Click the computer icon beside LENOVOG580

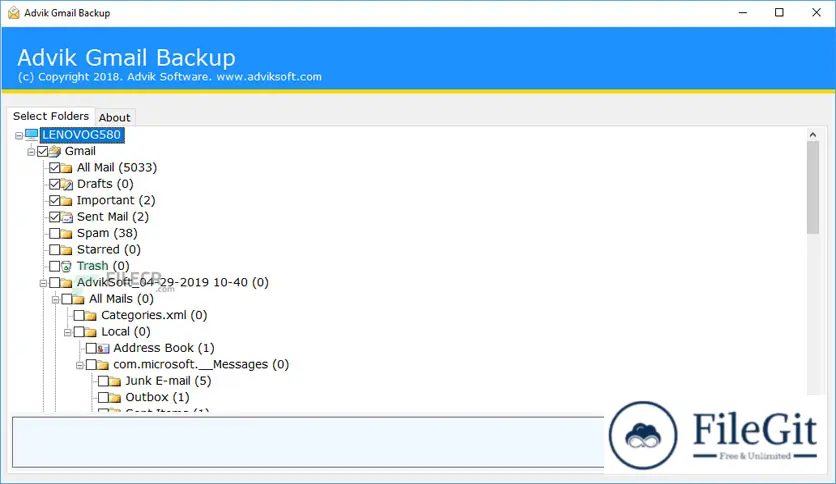32,134
